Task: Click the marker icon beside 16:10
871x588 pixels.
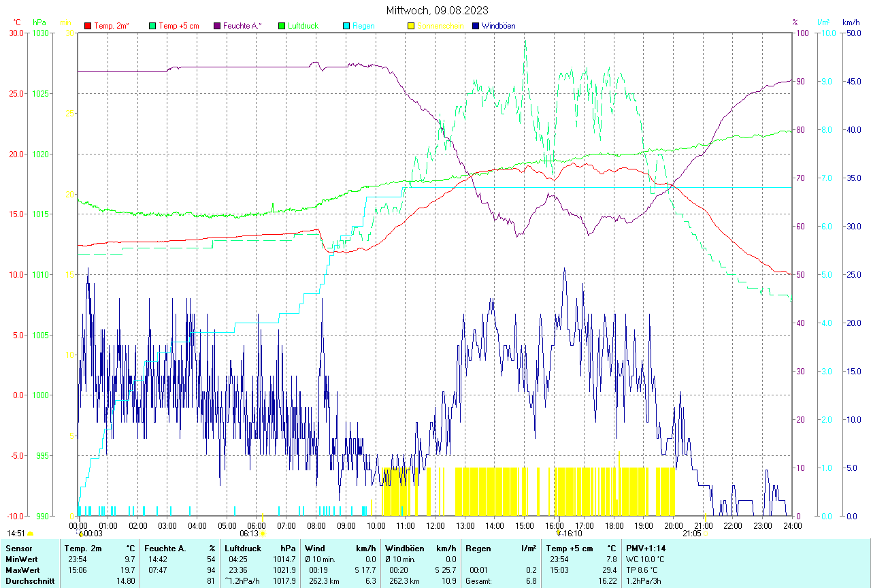Action: click(x=559, y=534)
